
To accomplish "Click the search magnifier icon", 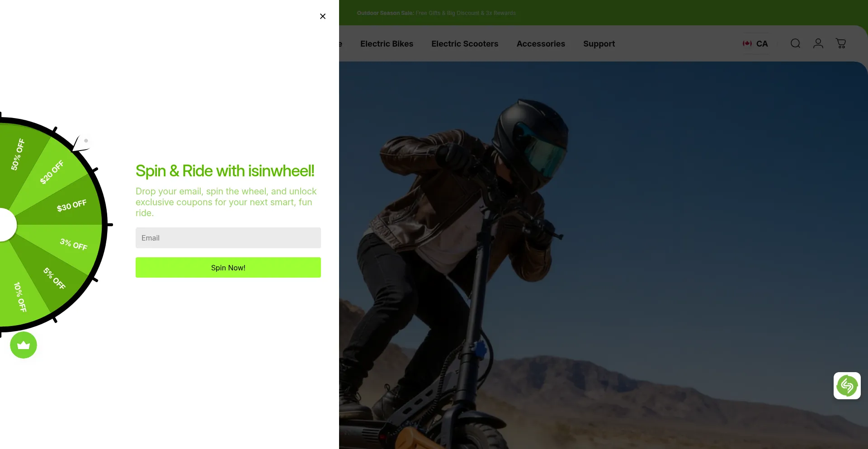I will (796, 43).
